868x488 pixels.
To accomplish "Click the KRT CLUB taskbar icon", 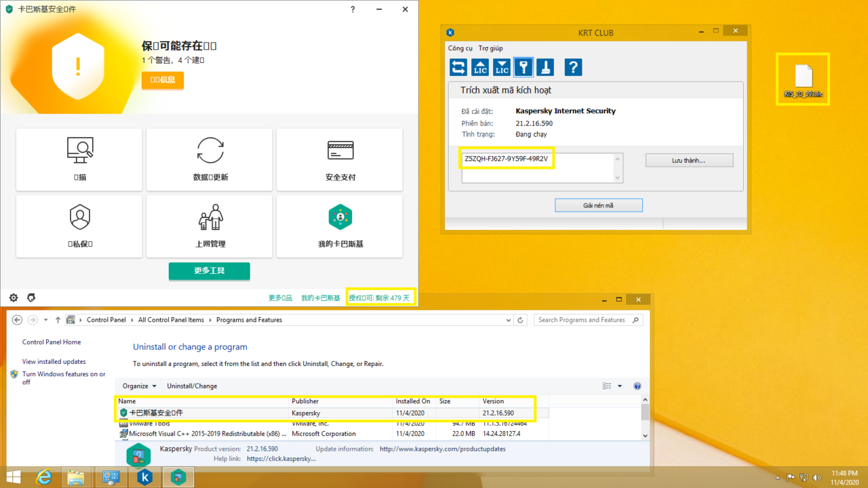I will [x=144, y=477].
